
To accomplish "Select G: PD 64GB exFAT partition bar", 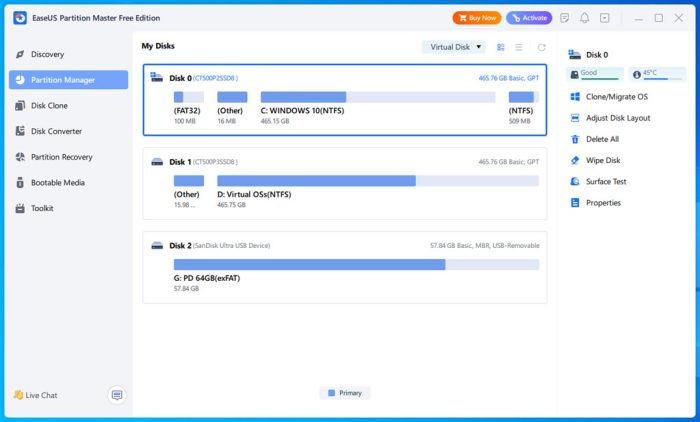I will pyautogui.click(x=356, y=264).
